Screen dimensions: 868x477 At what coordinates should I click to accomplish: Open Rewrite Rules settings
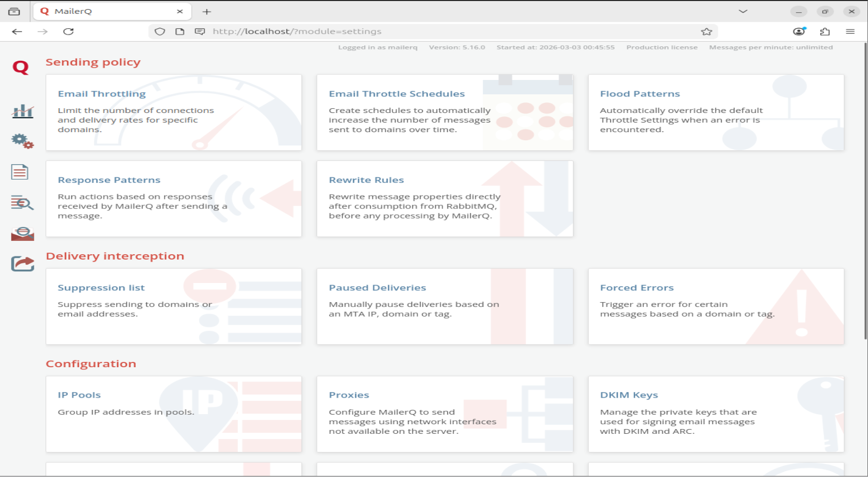click(445, 199)
